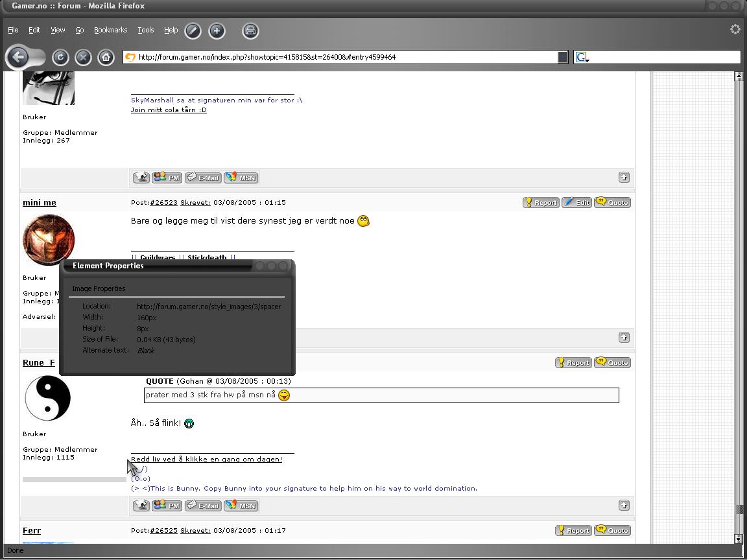Open the Edit menu
The image size is (749, 560).
[x=34, y=30]
